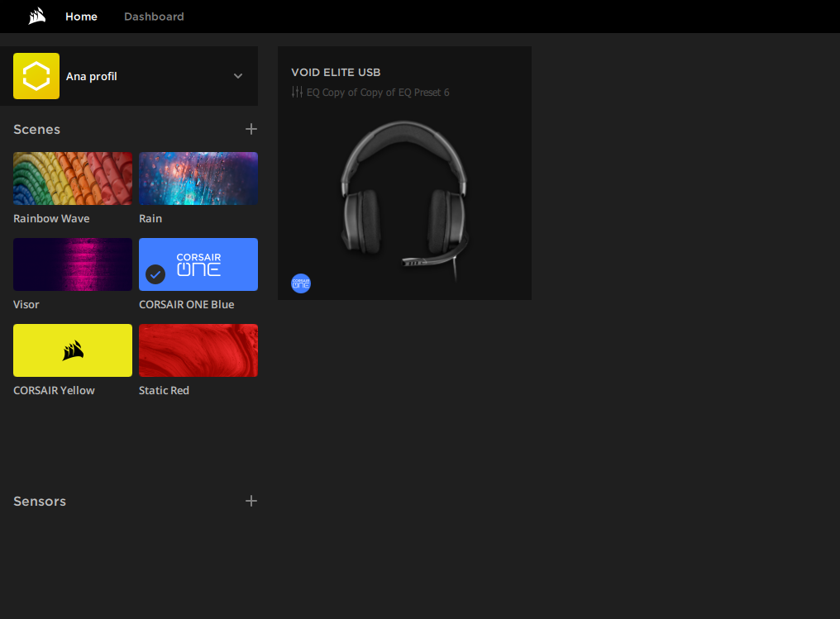Add a new sensor with plus icon
Screen dimensions: 840x619
pyautogui.click(x=251, y=501)
